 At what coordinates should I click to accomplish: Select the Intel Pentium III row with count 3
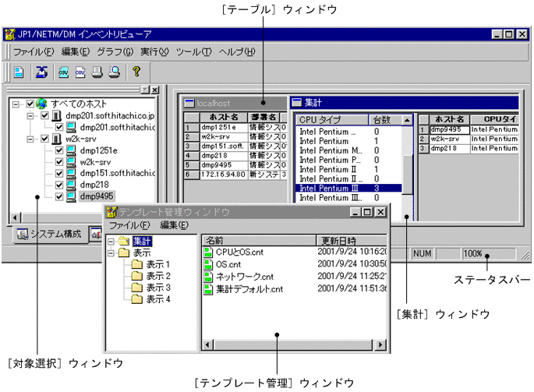349,189
